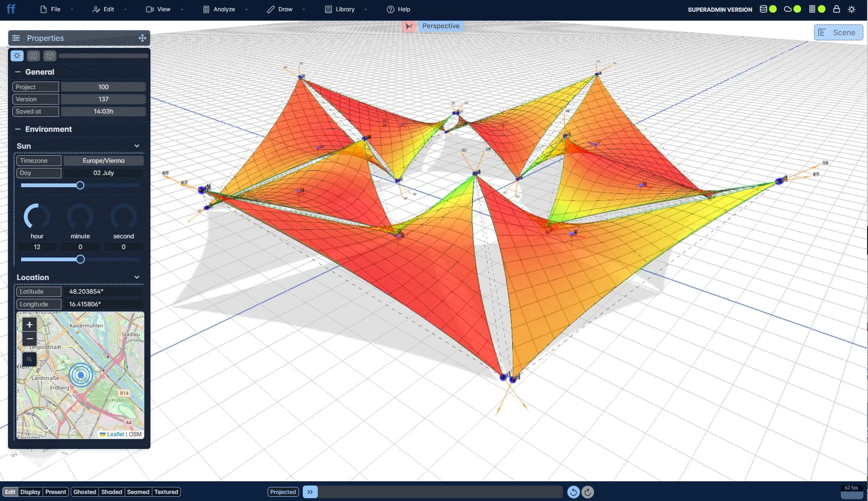The width and height of the screenshot is (868, 501).
Task: Click the undo rotation arrow icon
Action: coord(573,492)
